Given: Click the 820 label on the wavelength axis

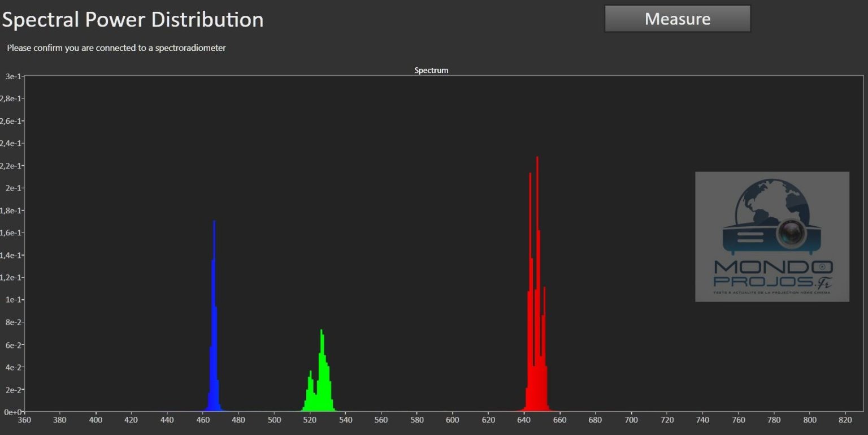Looking at the screenshot, I should point(845,420).
